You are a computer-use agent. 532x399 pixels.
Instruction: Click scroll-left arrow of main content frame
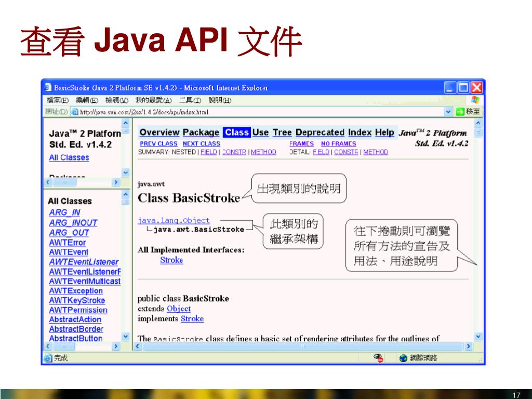click(x=137, y=347)
